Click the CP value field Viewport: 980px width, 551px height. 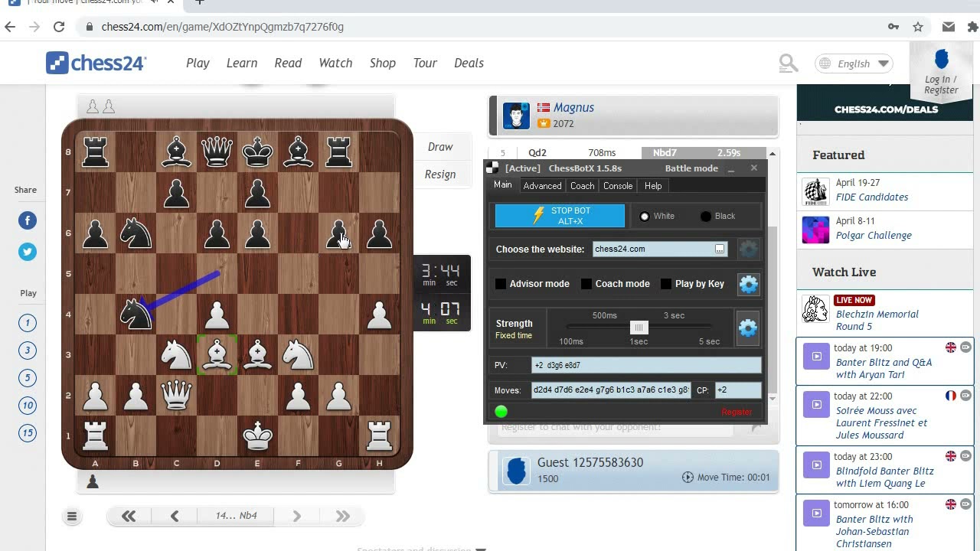pos(738,390)
